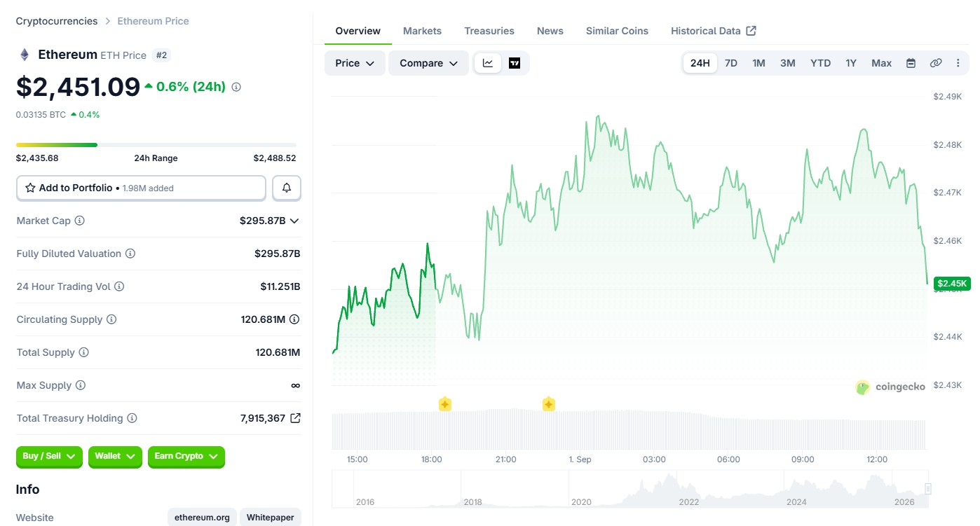Open Earn Crypto dropdown
980x526 pixels.
click(186, 457)
